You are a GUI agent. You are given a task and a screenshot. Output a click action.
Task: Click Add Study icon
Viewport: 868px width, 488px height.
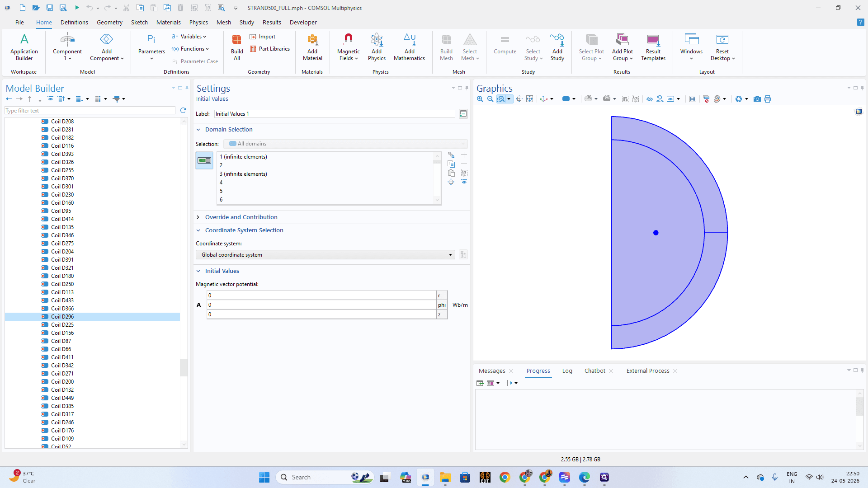557,47
